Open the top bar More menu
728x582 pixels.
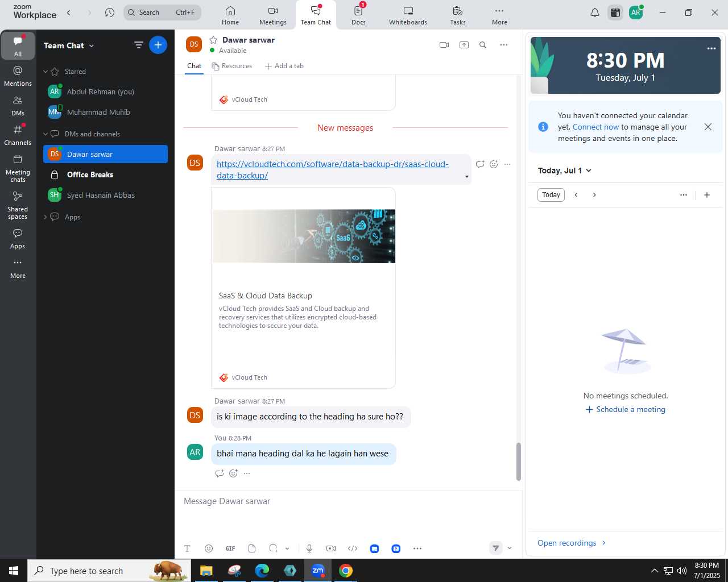499,15
